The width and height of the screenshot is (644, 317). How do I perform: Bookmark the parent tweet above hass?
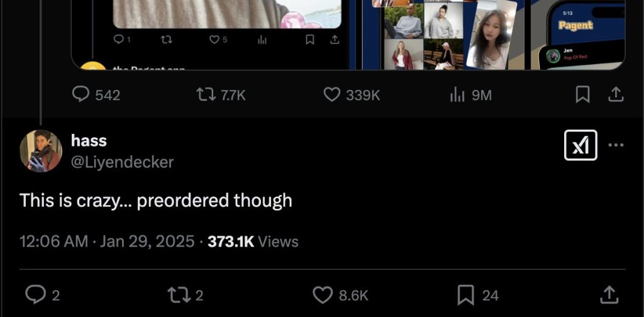(582, 95)
